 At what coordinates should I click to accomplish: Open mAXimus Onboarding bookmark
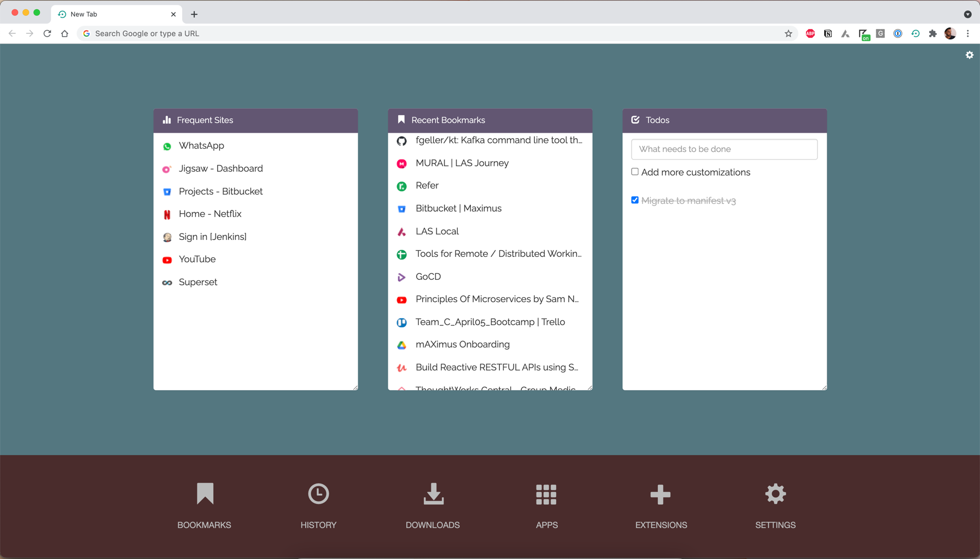(x=463, y=345)
